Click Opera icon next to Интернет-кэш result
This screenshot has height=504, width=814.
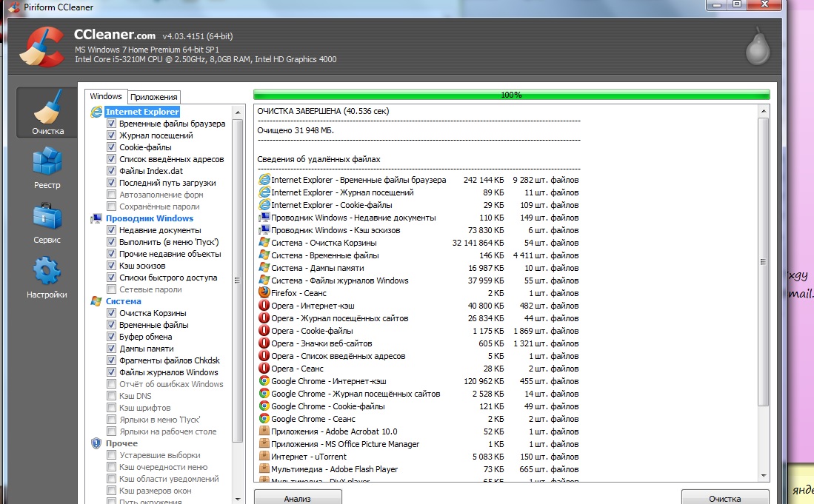coord(264,306)
